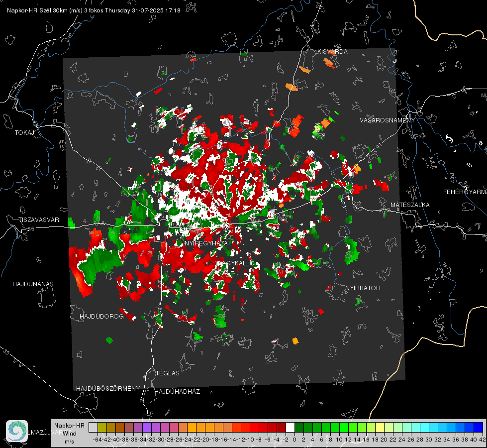Click the Napkor-HR Szél title timestamp text
This screenshot has height=448, width=487.
[x=94, y=10]
